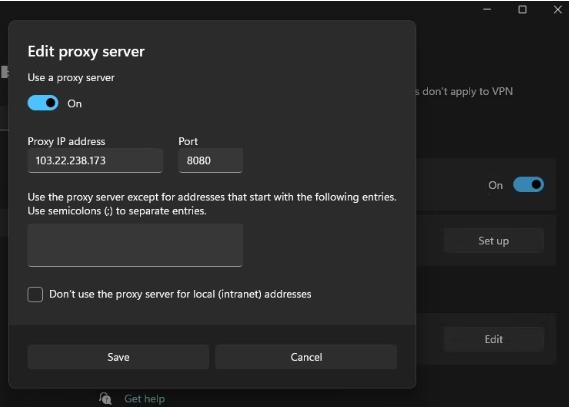Image resolution: width=569 pixels, height=407 pixels.
Task: Cancel the Edit proxy server dialog
Action: (306, 357)
